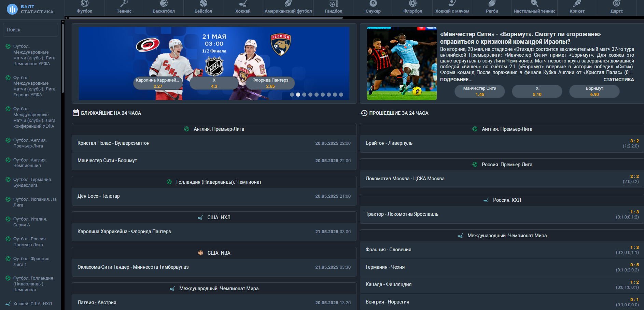Open Манчестер Сити - Борнмут upcoming match
This screenshot has height=310, width=644.
214,161
